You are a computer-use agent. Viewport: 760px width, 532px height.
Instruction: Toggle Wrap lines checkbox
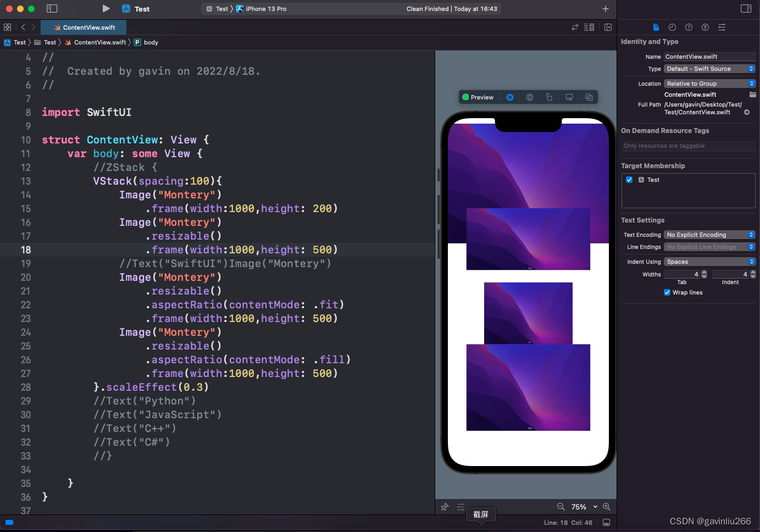tap(667, 292)
